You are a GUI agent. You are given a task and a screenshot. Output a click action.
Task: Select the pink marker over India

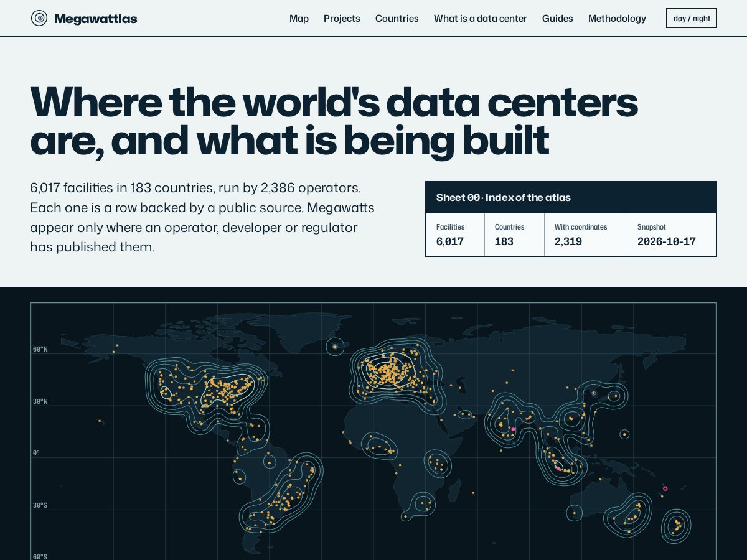point(513,429)
